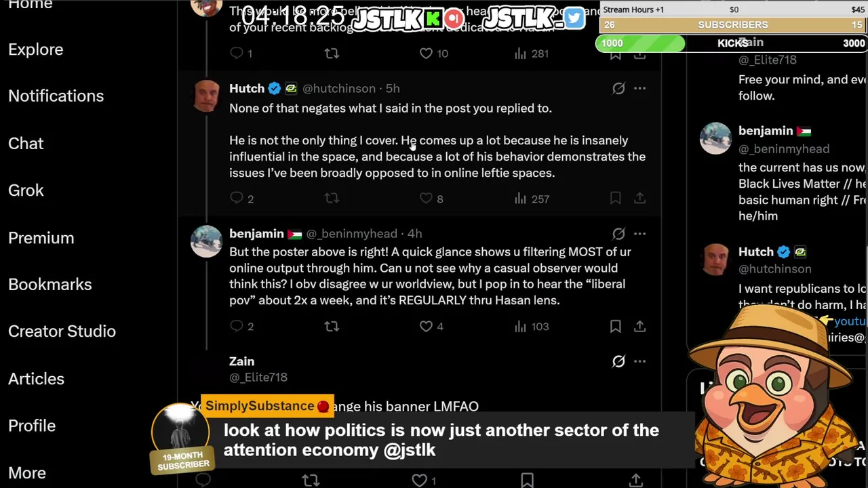Repost benjamin's reply about Hasan lens

[x=332, y=327]
